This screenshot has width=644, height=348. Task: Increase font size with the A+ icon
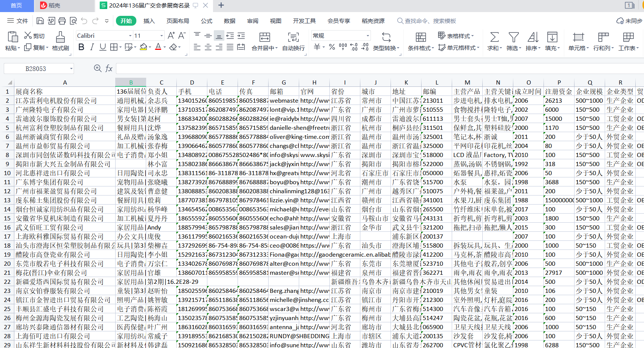(x=171, y=35)
